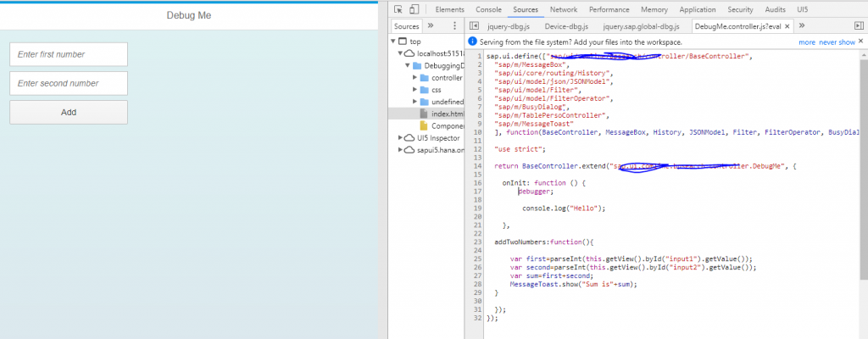Close the DebugMe.controller.js tab
Image resolution: width=868 pixels, height=339 pixels.
[x=787, y=26]
